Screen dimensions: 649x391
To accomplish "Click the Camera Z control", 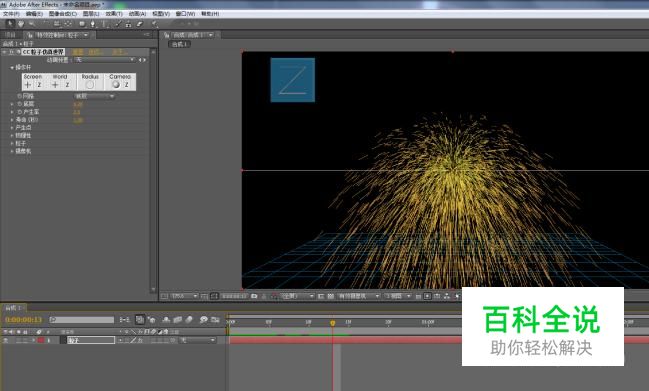I will [x=127, y=85].
